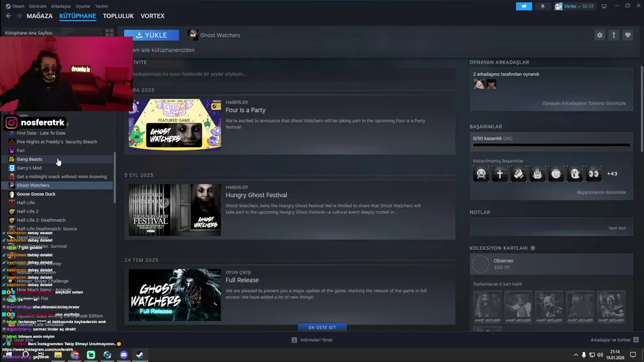The height and width of the screenshot is (362, 644).
Task: Add Ghost Watchers to favorites with heart icon
Action: pyautogui.click(x=627, y=35)
